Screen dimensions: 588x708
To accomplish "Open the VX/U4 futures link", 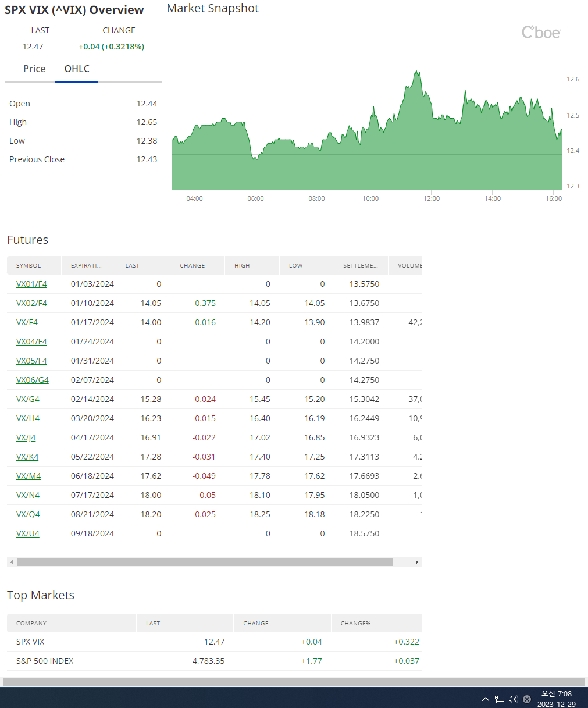I will (28, 533).
